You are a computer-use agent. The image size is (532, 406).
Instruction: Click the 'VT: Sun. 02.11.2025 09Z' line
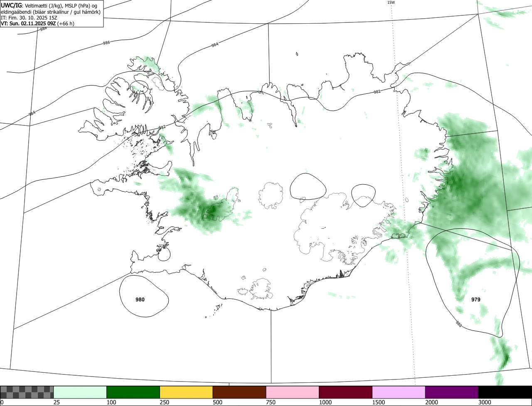[x=37, y=24]
